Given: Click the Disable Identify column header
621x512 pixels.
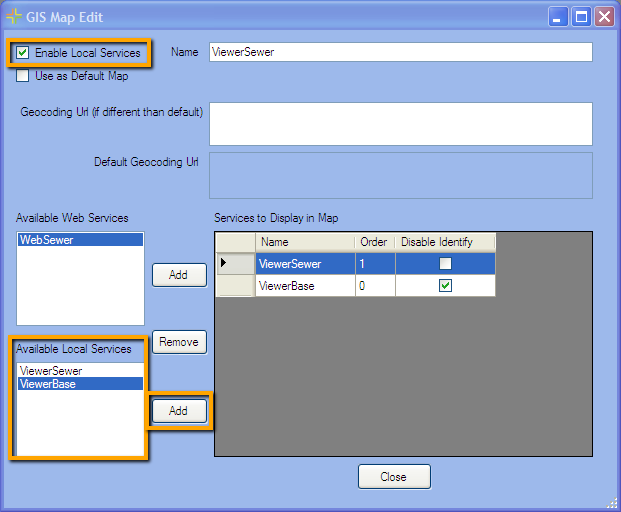Looking at the screenshot, I should [x=446, y=242].
